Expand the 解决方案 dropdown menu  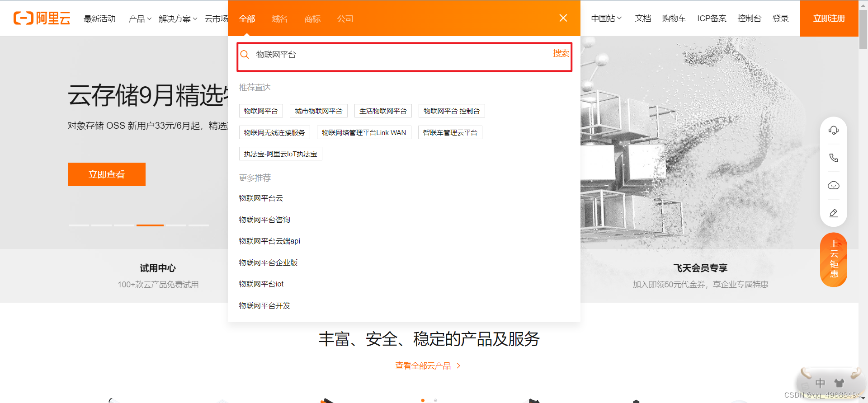178,19
